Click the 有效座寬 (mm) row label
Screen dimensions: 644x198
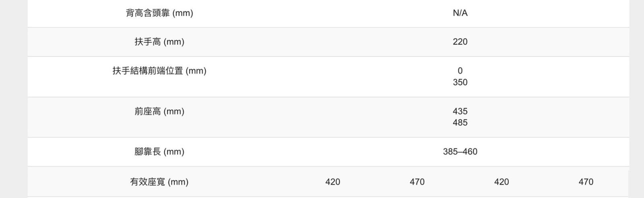(x=159, y=182)
